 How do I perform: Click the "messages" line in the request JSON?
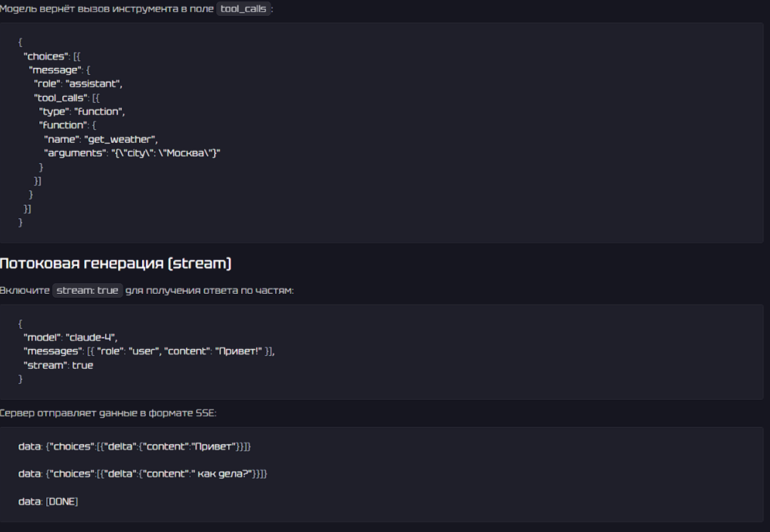[149, 351]
